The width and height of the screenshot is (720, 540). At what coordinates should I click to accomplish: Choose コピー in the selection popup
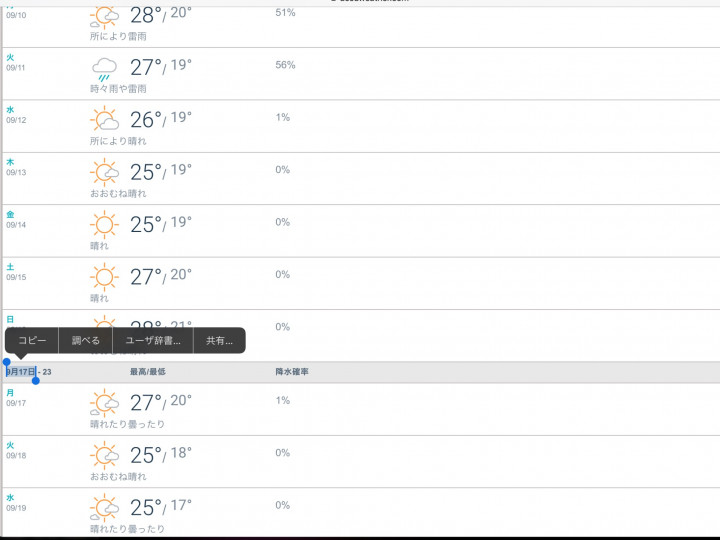click(32, 341)
